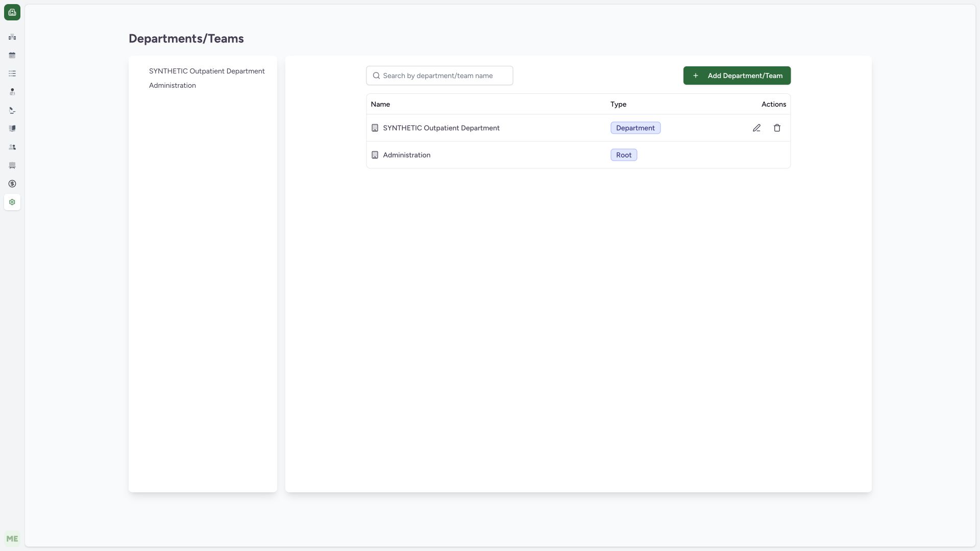This screenshot has height=551, width=980.
Task: Select SYNTHETIC Outpatient Department in left tree
Action: [207, 71]
